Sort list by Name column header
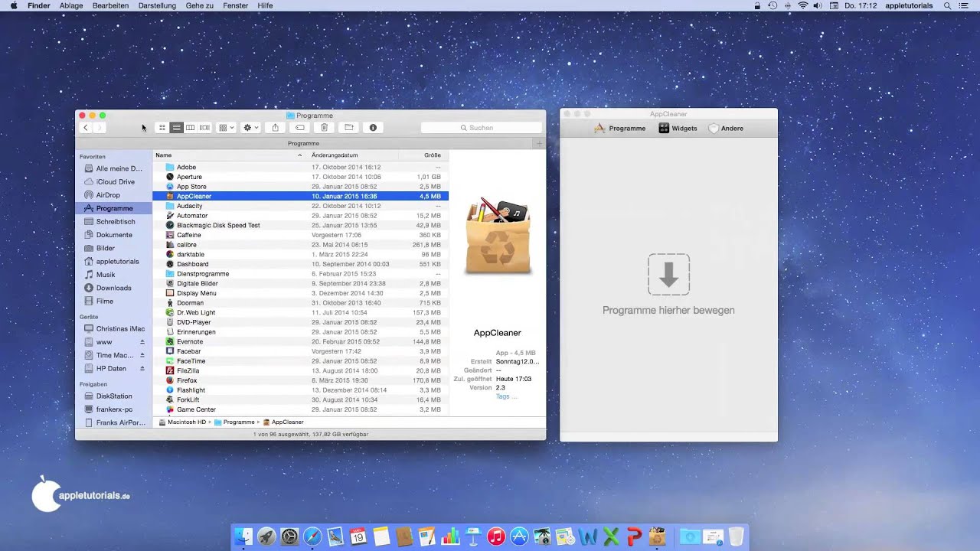The width and height of the screenshot is (980, 551). tap(229, 155)
